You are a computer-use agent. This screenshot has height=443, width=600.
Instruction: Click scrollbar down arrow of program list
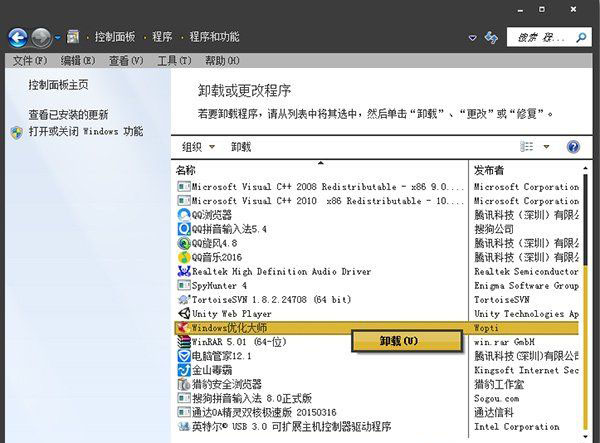click(585, 436)
